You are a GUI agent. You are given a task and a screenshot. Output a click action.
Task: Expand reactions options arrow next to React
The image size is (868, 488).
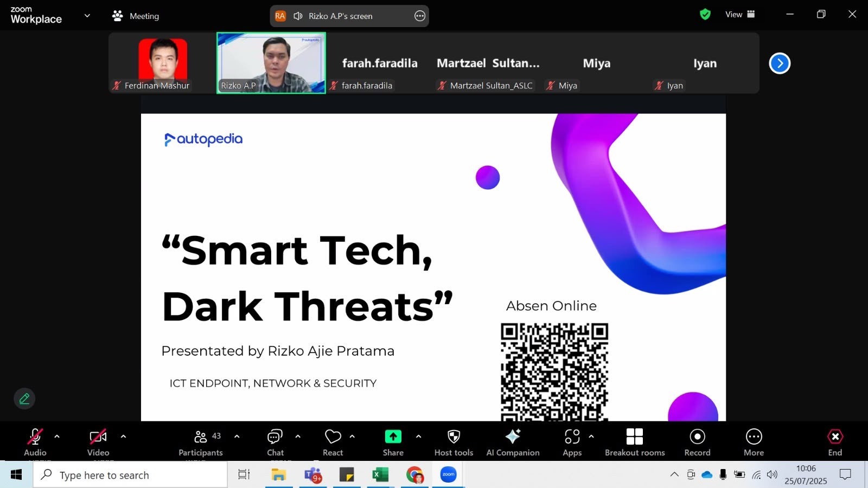point(352,436)
